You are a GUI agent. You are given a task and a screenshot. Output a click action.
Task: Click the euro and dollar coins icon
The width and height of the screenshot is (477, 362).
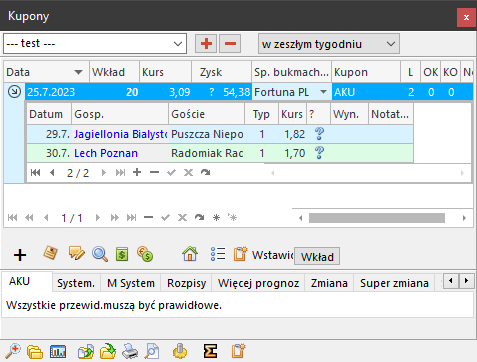point(145,254)
